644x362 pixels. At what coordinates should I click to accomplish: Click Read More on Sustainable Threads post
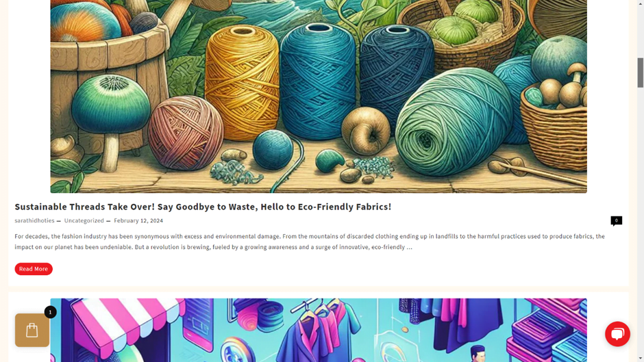[x=34, y=269]
